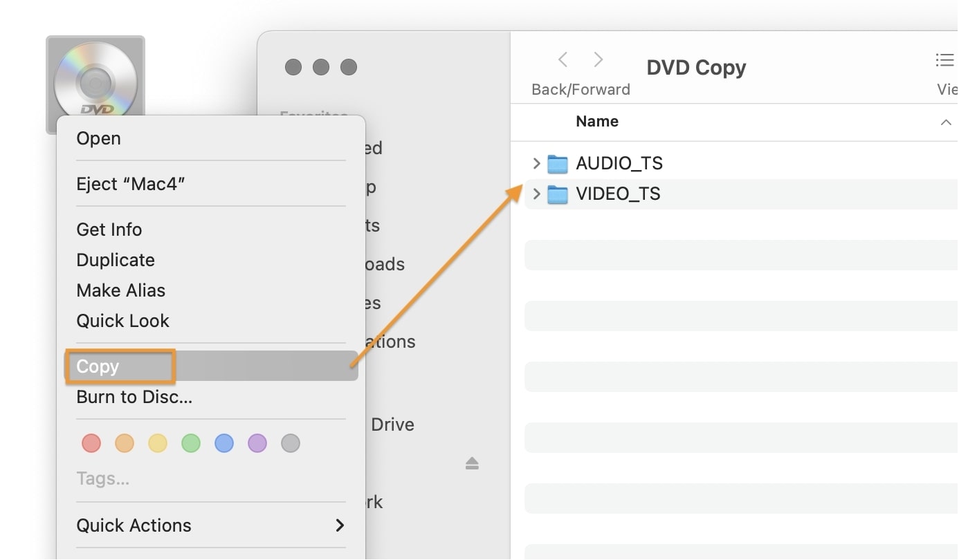Viewport: 959px width, 560px height.
Task: Select the VIDEO_TS folder name
Action: pos(618,194)
